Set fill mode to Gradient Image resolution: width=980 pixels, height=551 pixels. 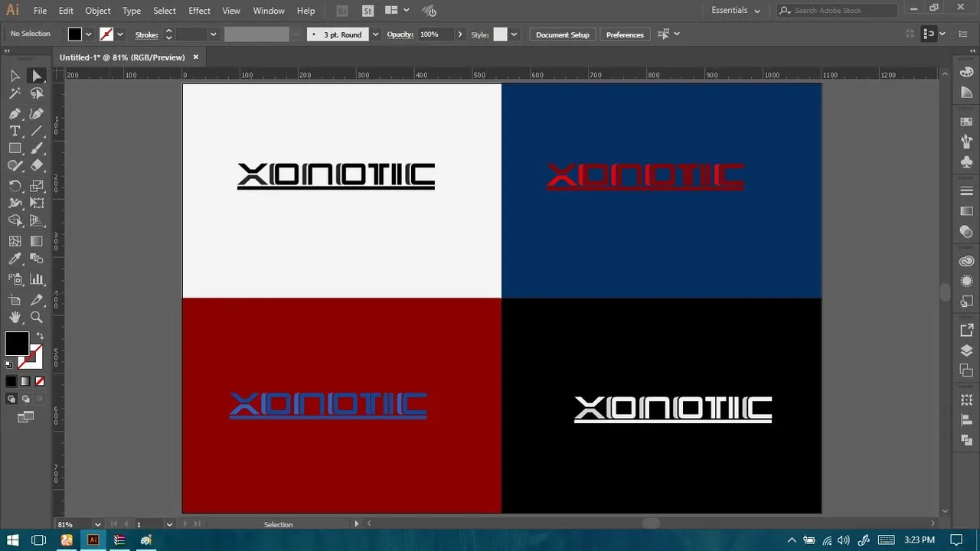(x=25, y=381)
